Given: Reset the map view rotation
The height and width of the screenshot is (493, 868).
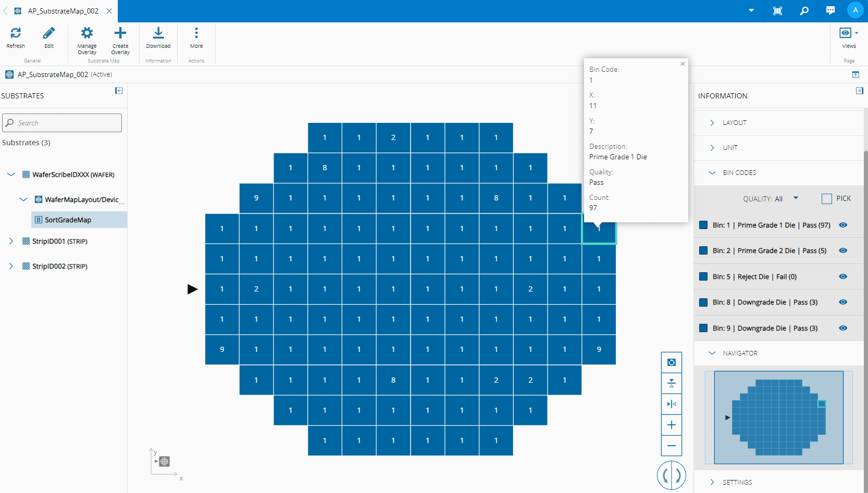Looking at the screenshot, I should [672, 362].
